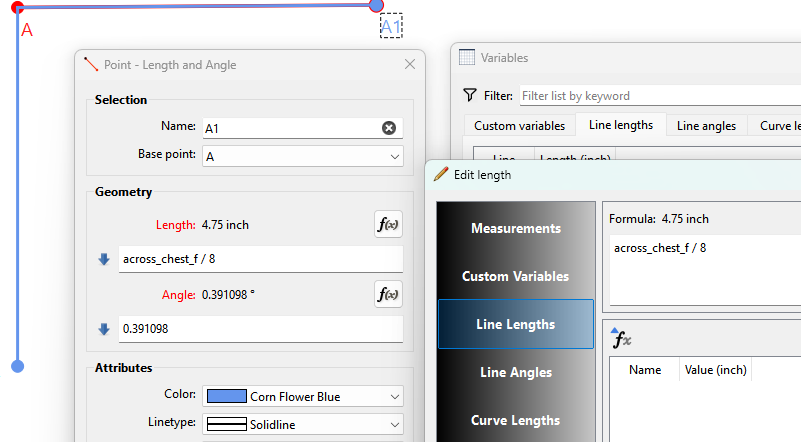Select Line Angles in the sidebar

click(x=516, y=372)
